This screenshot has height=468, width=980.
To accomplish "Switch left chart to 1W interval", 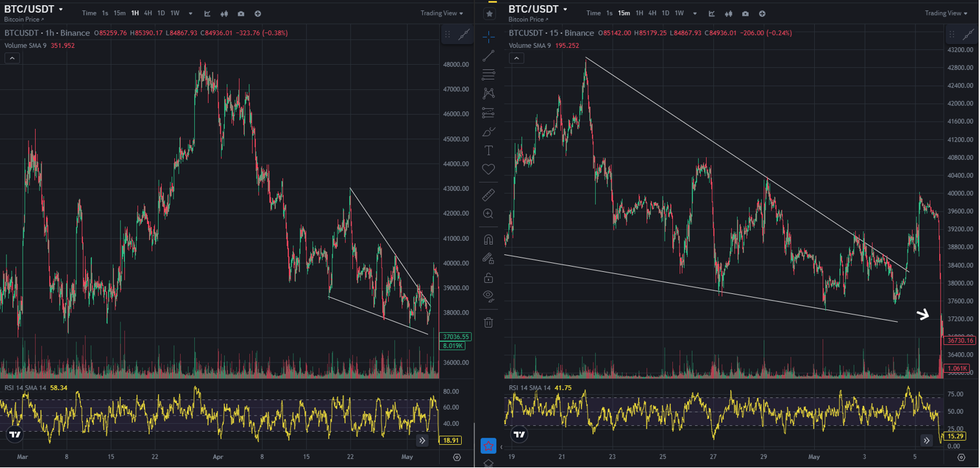I will click(x=175, y=14).
